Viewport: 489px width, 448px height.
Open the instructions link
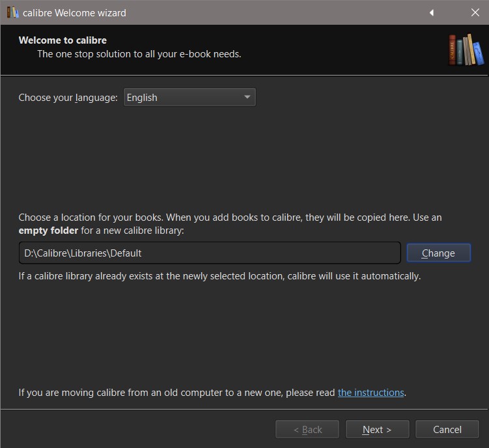370,393
